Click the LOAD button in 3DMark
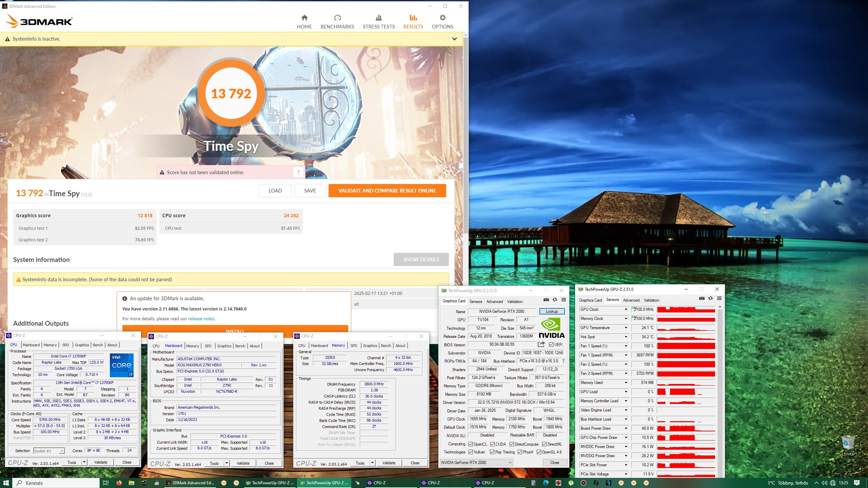868x488 pixels. click(x=275, y=191)
